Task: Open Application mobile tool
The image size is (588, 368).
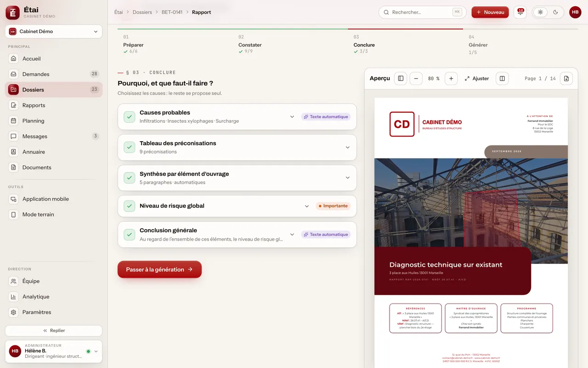Action: coord(54,199)
